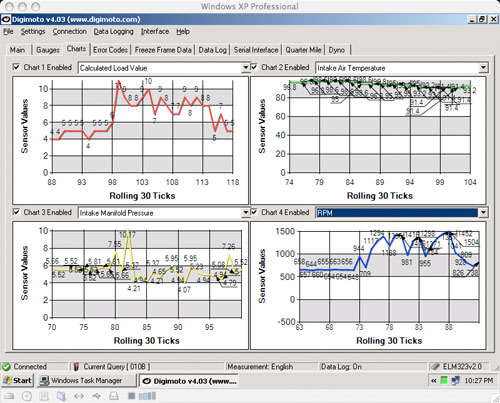Click the CD disc icon in VM toolbar
The height and width of the screenshot is (403, 500).
27,396
